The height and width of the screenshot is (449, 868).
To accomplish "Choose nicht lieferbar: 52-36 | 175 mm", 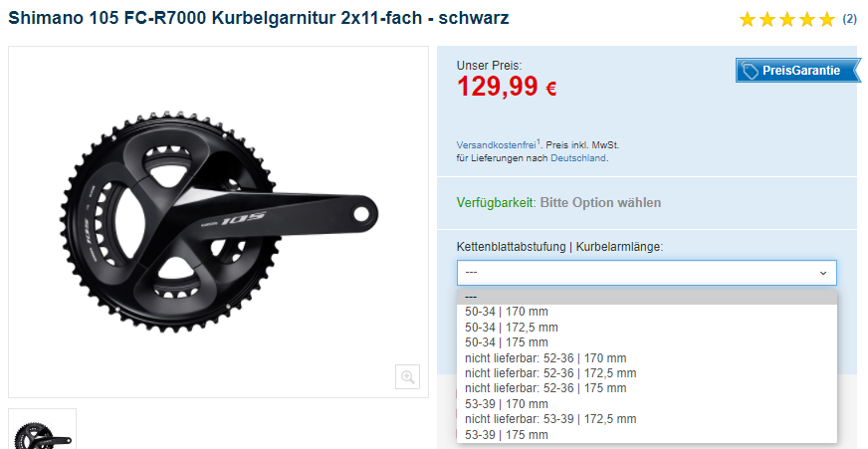I will (647, 388).
